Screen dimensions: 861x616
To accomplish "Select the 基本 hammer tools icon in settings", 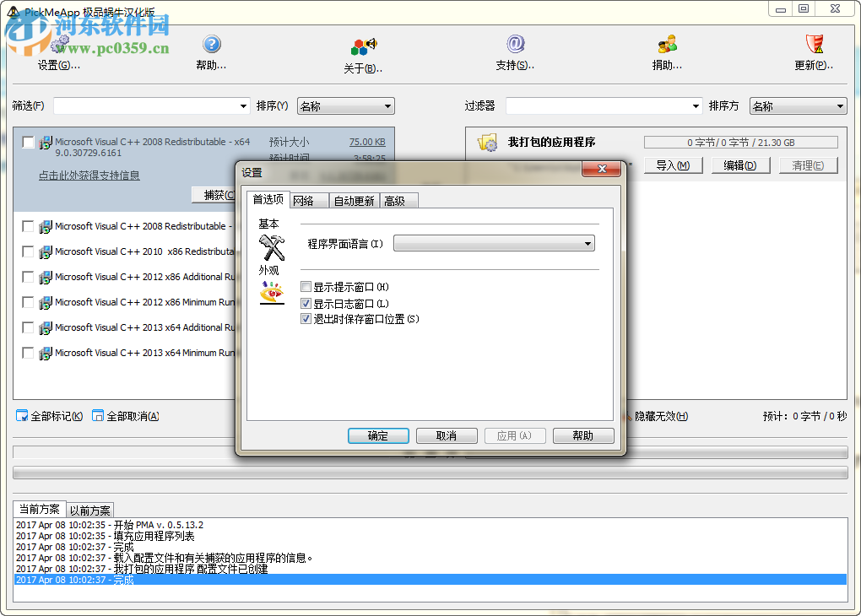I will pos(273,246).
